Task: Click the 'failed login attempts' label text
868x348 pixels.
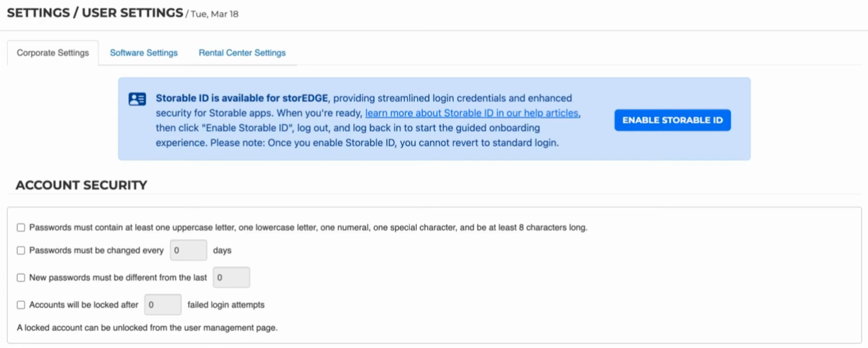Action: tap(226, 305)
